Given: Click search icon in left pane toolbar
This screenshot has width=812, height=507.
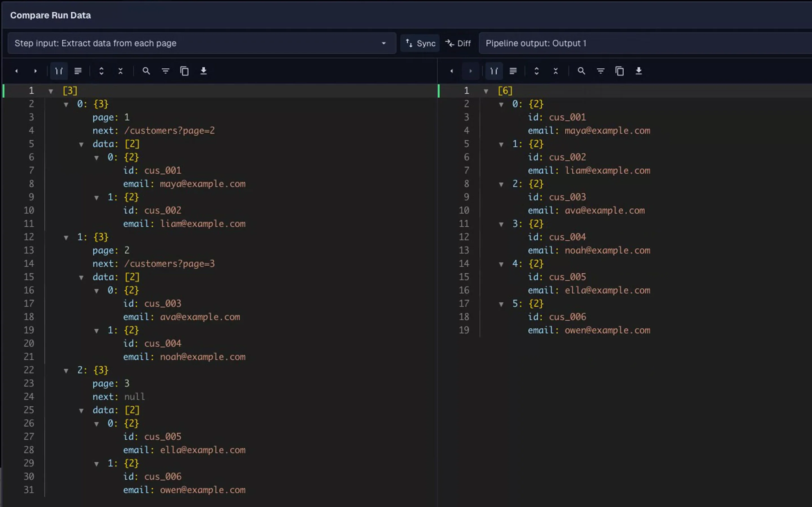Looking at the screenshot, I should click(x=146, y=71).
